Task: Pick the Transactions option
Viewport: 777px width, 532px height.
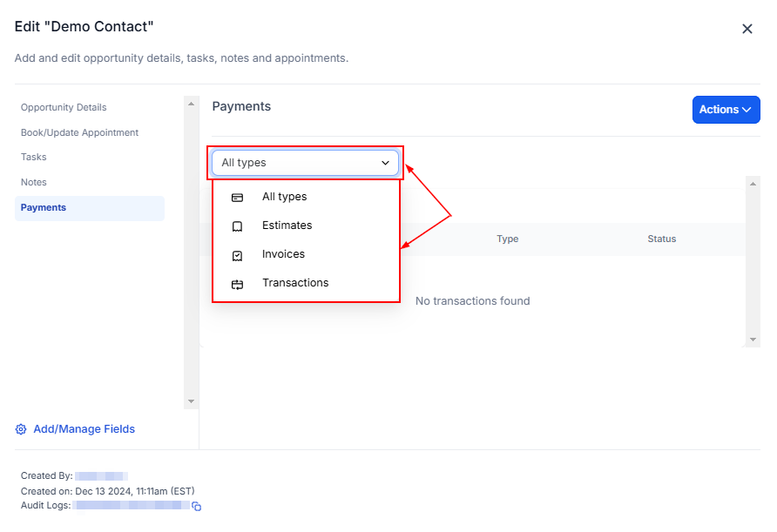Action: click(295, 283)
